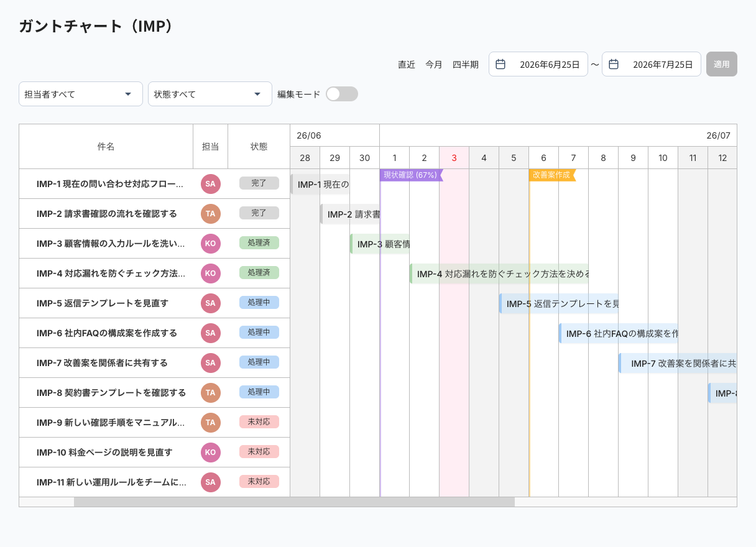The width and height of the screenshot is (756, 547).
Task: Click task name IMP-2 請求書確認の流れを確認する
Action: [x=107, y=214]
